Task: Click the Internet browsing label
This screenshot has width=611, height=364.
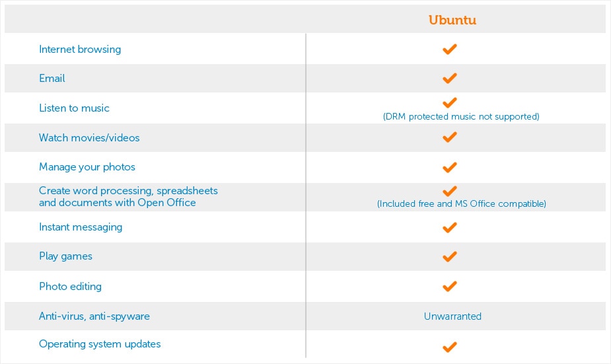Action: [80, 50]
